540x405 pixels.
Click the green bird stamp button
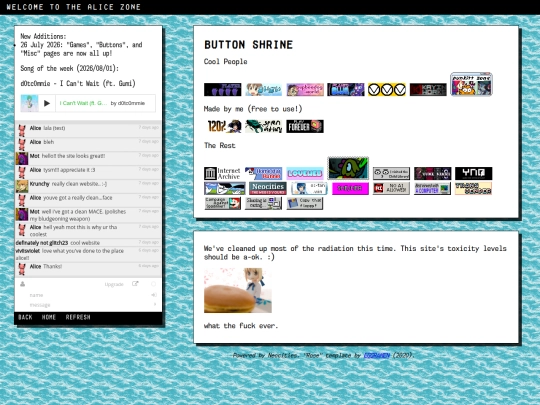pos(348,168)
